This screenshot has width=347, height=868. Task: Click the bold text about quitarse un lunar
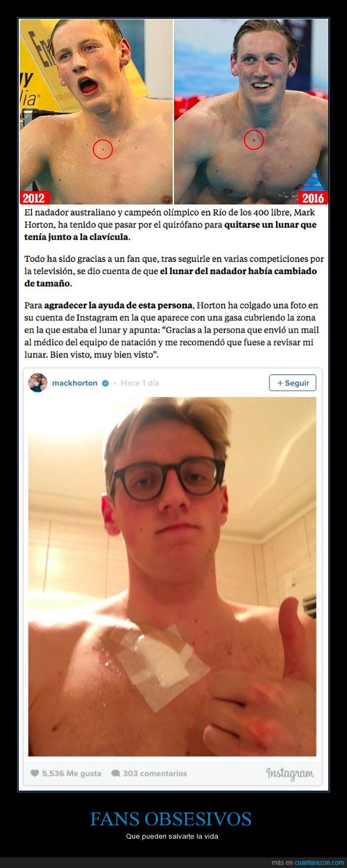[x=170, y=230]
